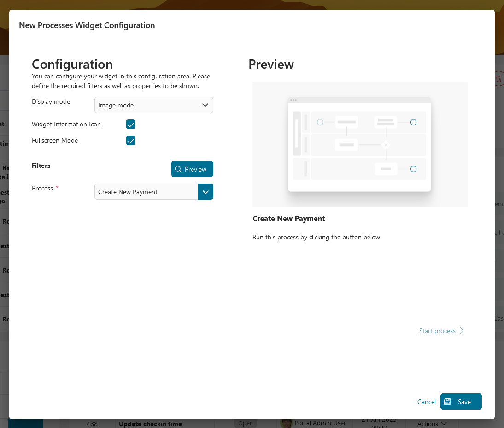
Task: Click Portal Admin User in background row
Action: click(x=320, y=423)
